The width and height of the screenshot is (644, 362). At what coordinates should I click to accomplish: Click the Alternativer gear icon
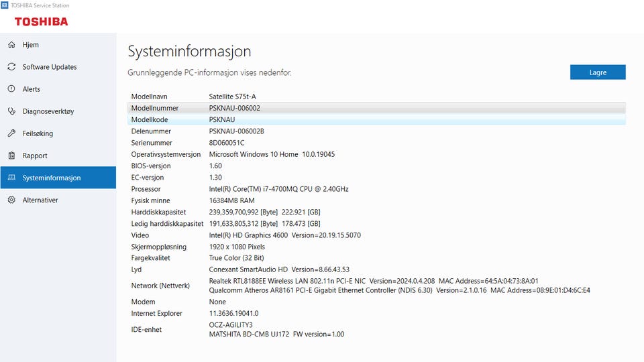(x=11, y=200)
